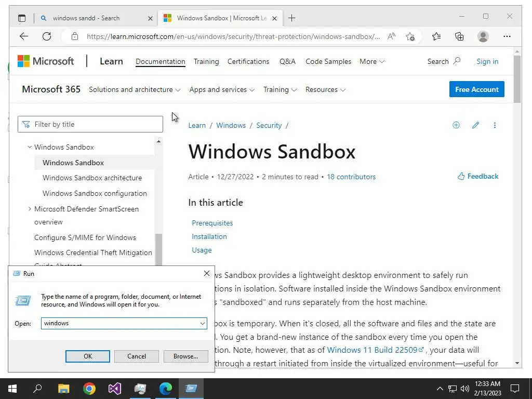Add article to collection plus icon
This screenshot has width=532, height=399.
coord(456,125)
